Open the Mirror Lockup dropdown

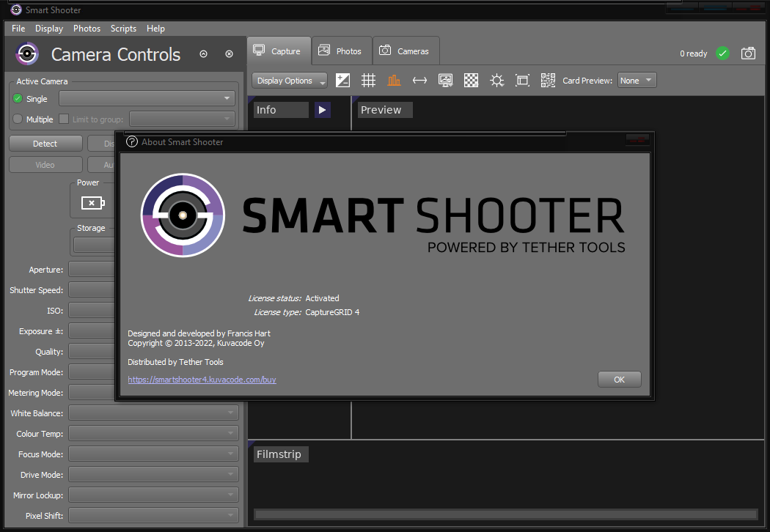154,495
